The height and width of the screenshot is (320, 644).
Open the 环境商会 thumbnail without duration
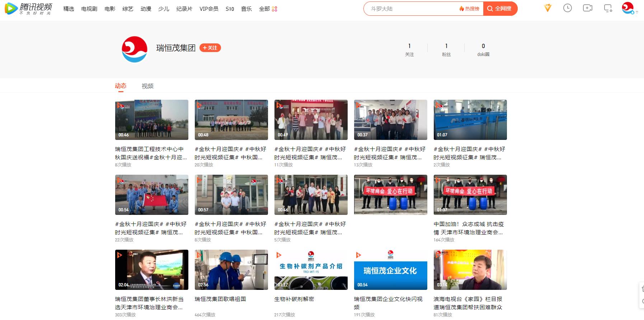pos(390,195)
